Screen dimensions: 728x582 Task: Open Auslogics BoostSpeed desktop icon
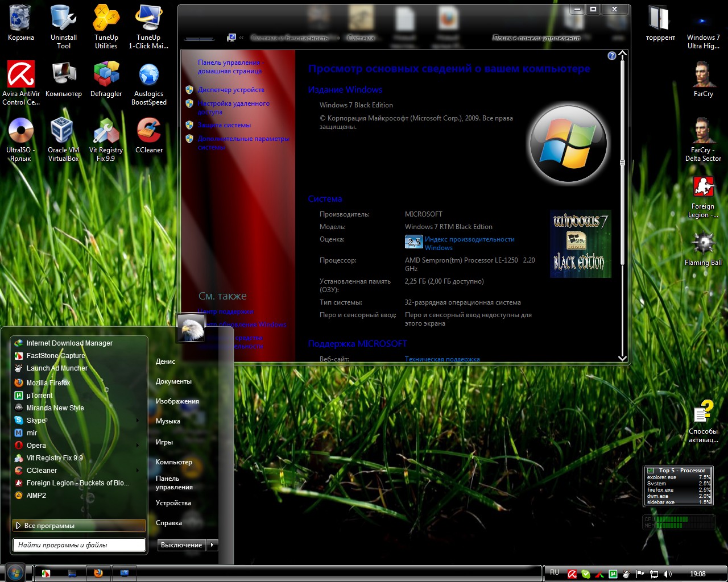(149, 83)
